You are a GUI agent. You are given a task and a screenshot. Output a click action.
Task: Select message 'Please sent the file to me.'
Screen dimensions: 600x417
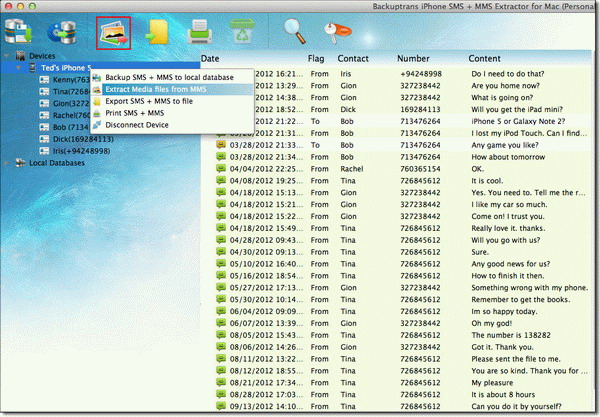[516, 359]
